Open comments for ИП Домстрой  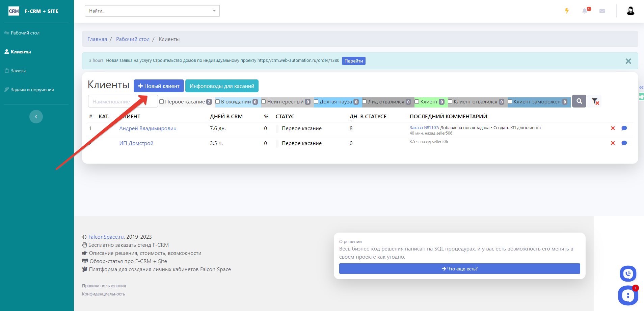tap(624, 143)
